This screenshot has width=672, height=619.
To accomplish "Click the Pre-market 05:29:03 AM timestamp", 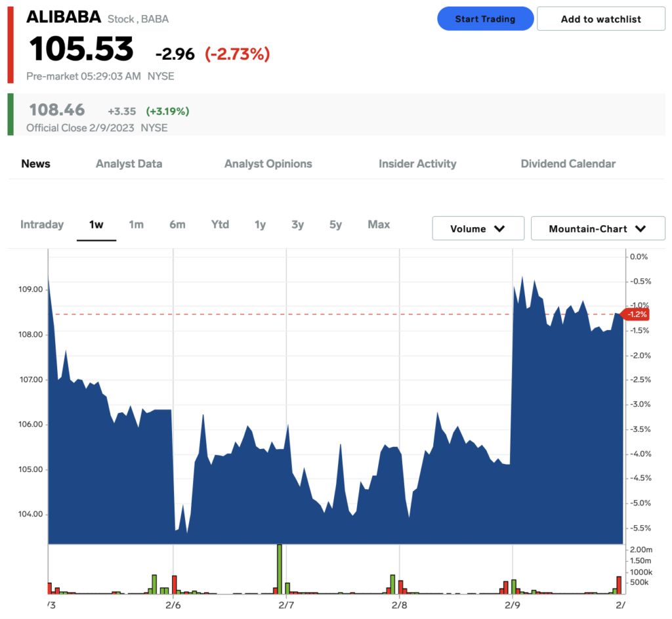I will tap(83, 76).
